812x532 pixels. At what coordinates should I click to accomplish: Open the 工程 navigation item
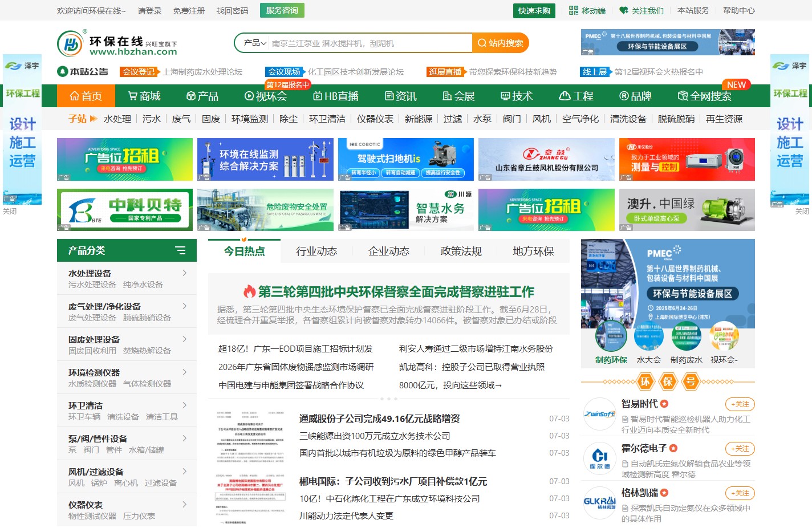pos(576,96)
